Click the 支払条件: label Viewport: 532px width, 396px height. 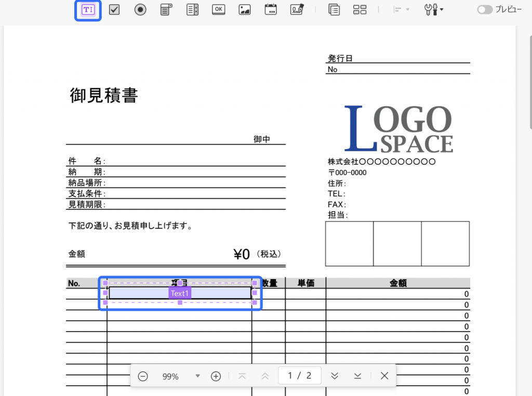pyautogui.click(x=87, y=194)
